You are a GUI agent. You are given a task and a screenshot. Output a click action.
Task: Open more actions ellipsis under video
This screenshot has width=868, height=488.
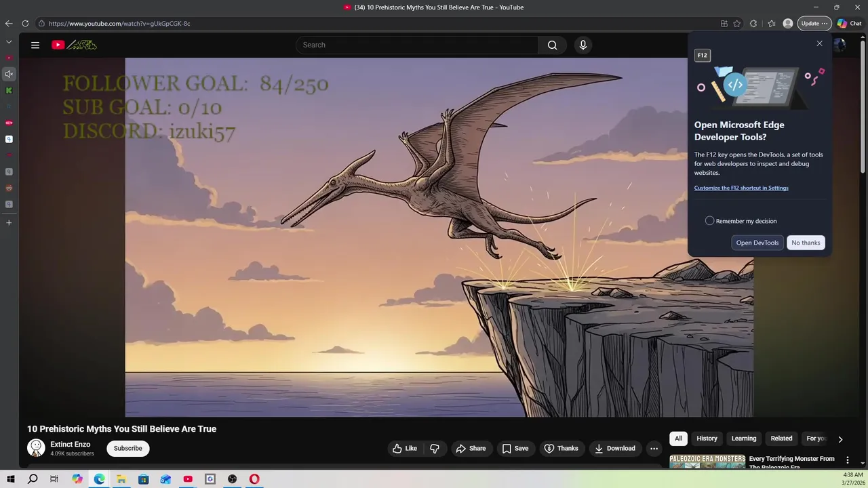[654, 448]
